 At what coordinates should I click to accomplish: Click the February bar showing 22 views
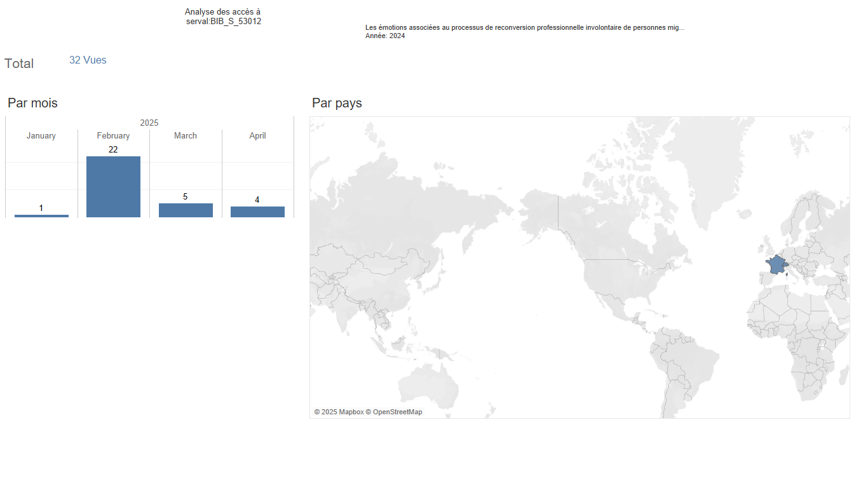click(113, 187)
